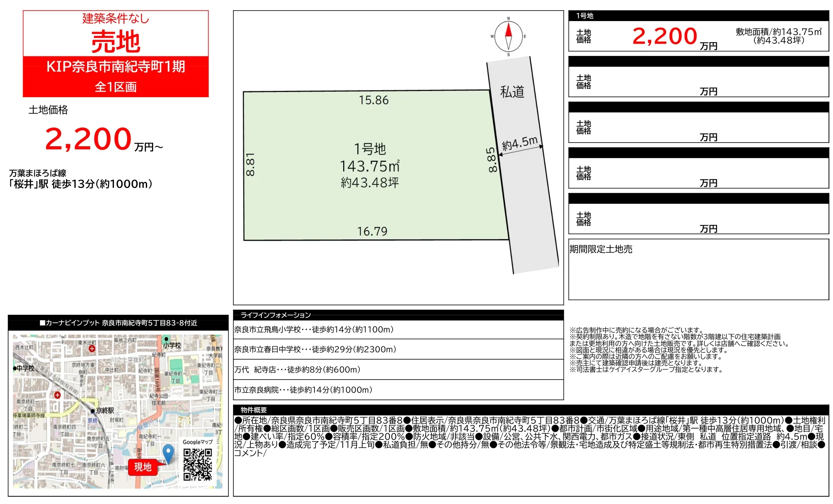Select the 1号地 price row header
The image size is (833, 504).
(698, 16)
